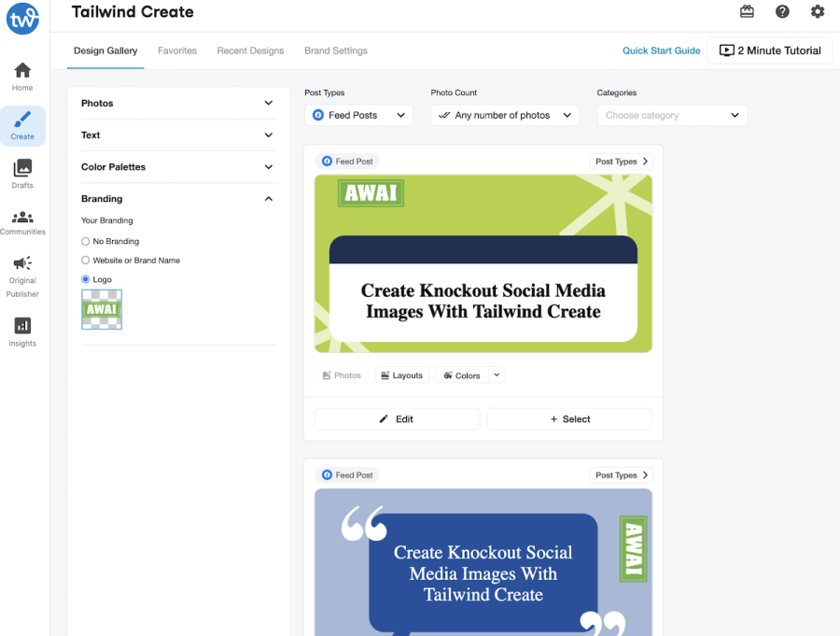Image resolution: width=840 pixels, height=636 pixels.
Task: Open Post Types on blue quote card
Action: click(621, 475)
